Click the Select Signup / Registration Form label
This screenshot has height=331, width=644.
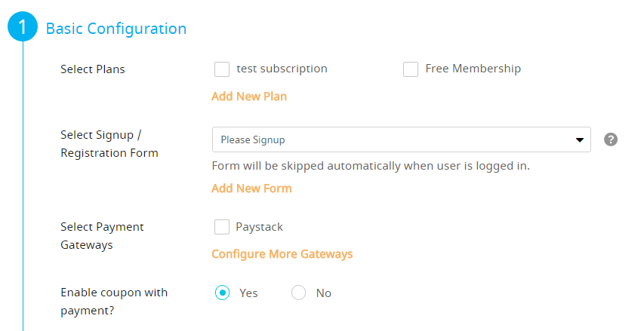pyautogui.click(x=109, y=143)
